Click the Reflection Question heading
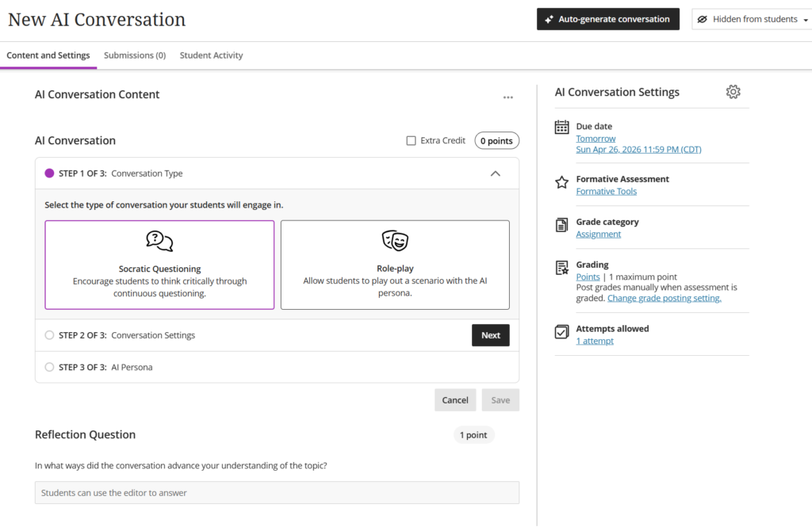Screen dimensions: 812x527 (x=85, y=435)
